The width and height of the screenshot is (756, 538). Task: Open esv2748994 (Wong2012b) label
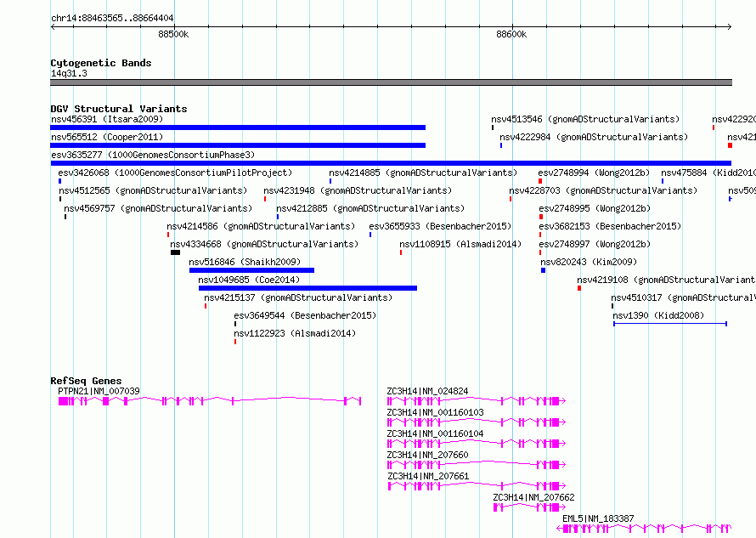594,173
